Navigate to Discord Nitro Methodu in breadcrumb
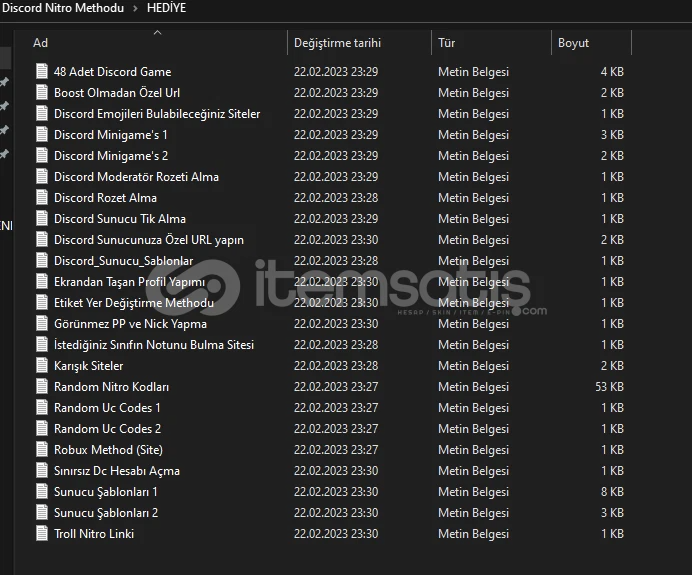This screenshot has height=575, width=692. click(63, 8)
